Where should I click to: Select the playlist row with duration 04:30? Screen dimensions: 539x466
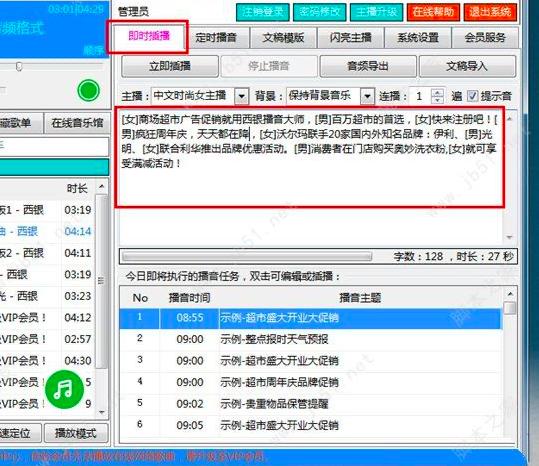47,361
